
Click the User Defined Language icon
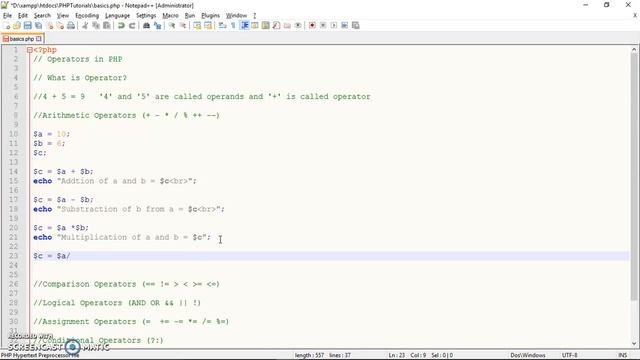coord(255,25)
